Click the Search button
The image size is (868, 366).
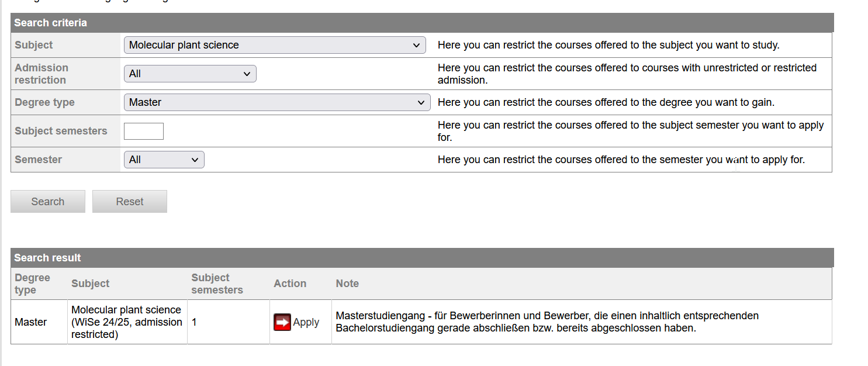point(47,201)
